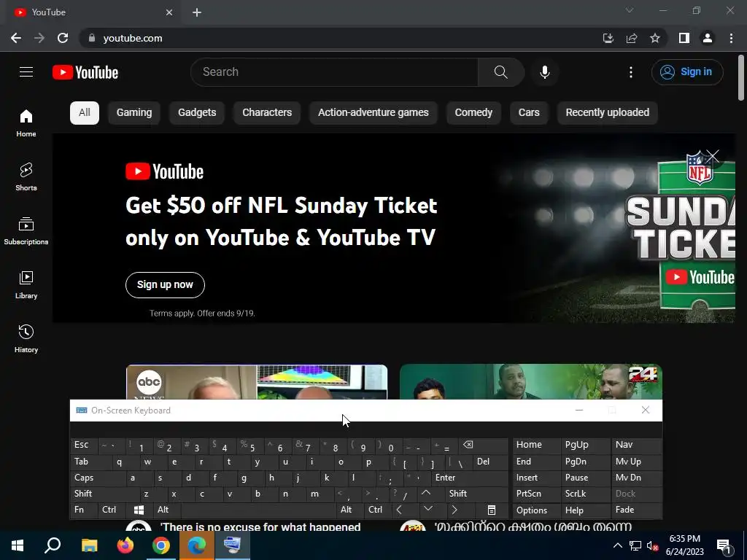747x560 pixels.
Task: Open Library in sidebar
Action: click(x=26, y=285)
